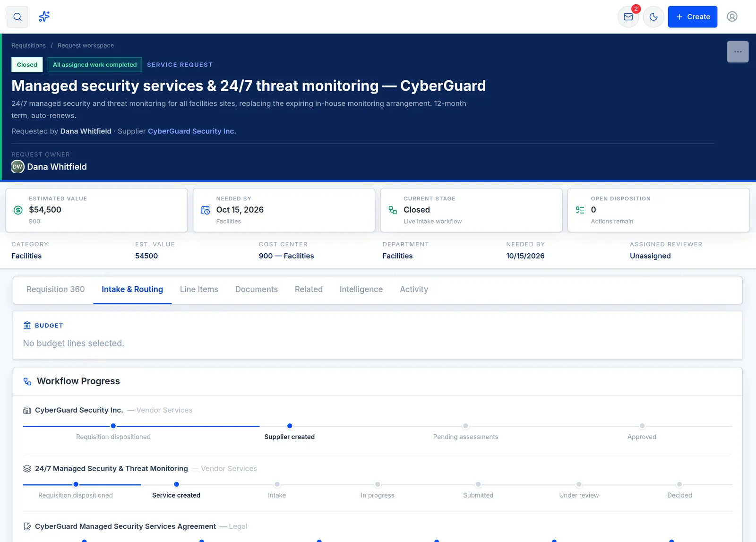Click the workflow icon in Current Stage card

393,210
